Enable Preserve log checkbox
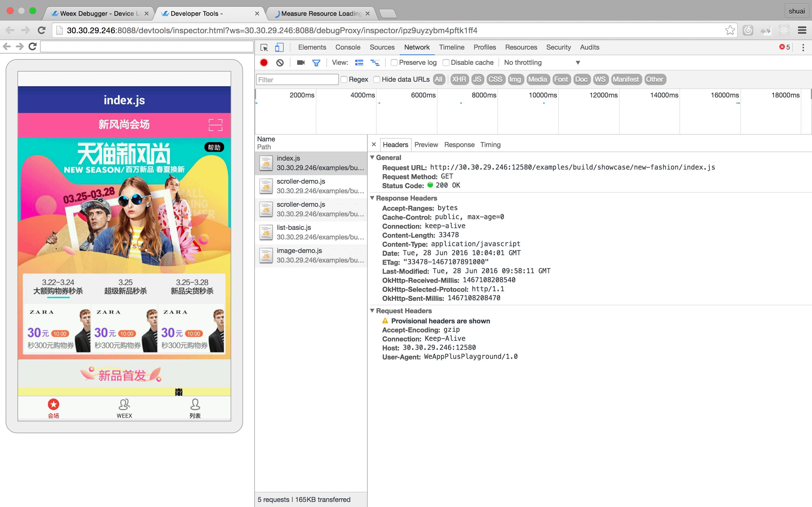The height and width of the screenshot is (507, 812). point(395,63)
